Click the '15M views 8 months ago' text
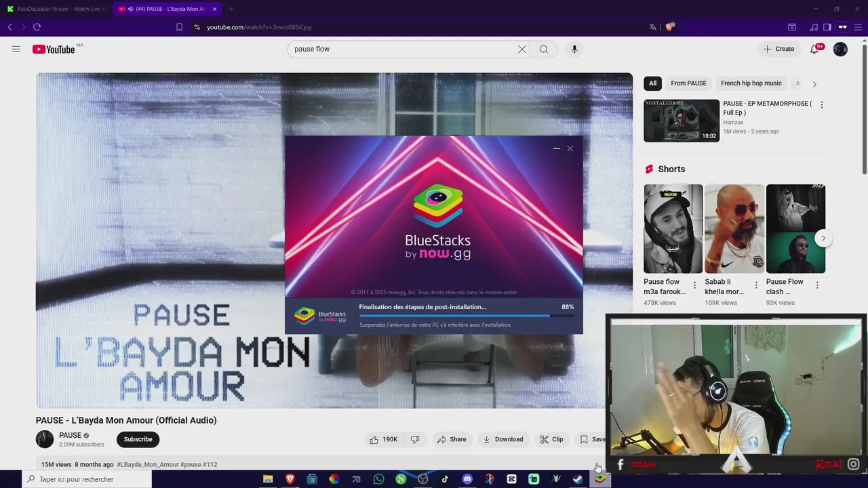 [x=77, y=464]
